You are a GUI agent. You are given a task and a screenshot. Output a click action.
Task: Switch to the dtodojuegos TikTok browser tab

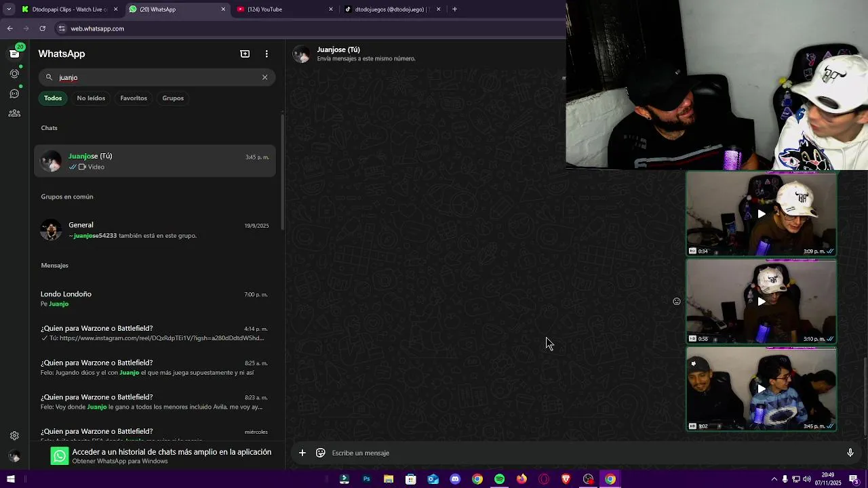click(x=392, y=9)
